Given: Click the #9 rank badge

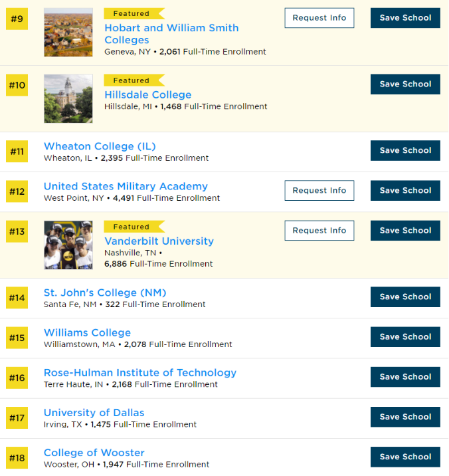Looking at the screenshot, I should pos(17,19).
